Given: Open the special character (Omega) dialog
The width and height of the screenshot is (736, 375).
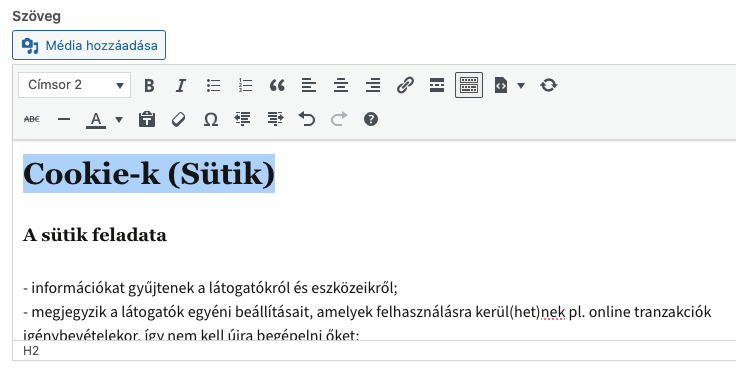Looking at the screenshot, I should click(211, 119).
